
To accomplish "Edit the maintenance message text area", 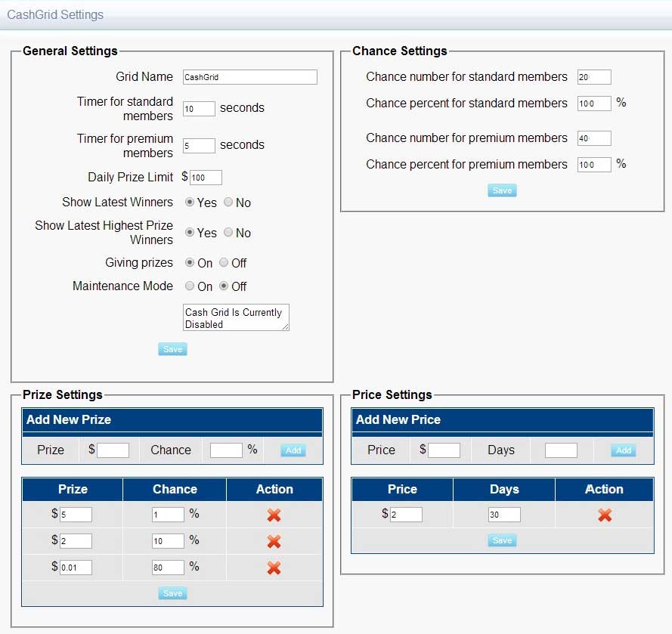I will [x=236, y=317].
